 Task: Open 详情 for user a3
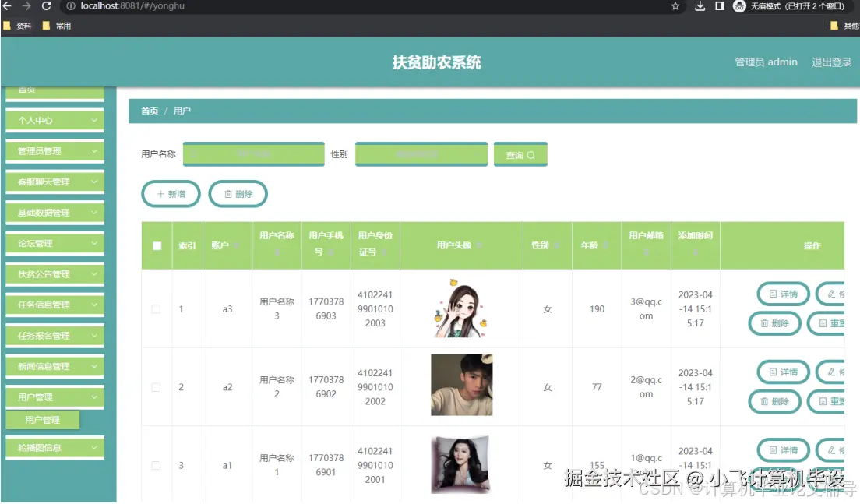click(783, 294)
